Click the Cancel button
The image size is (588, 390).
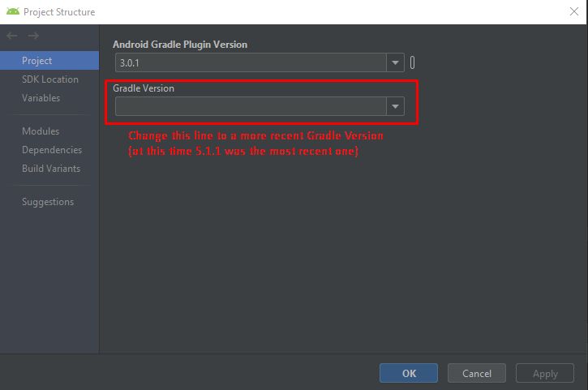[477, 373]
